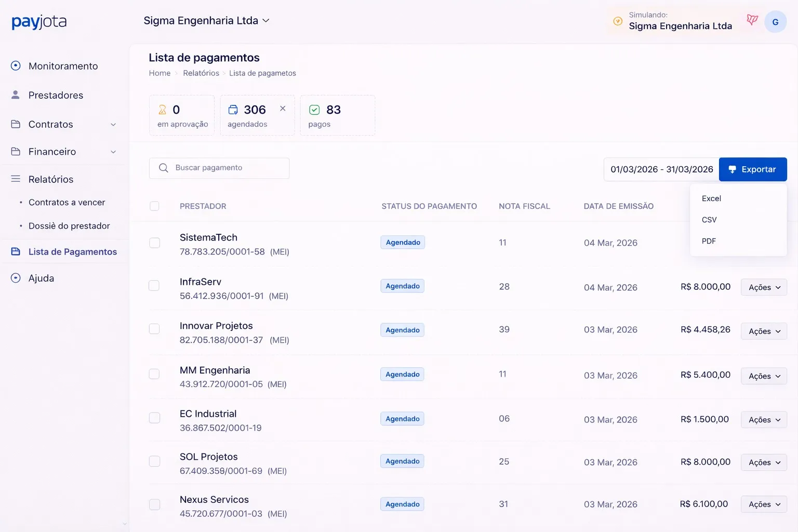Open the Sigma Engenharia Ltda company dropdown

[x=206, y=21]
